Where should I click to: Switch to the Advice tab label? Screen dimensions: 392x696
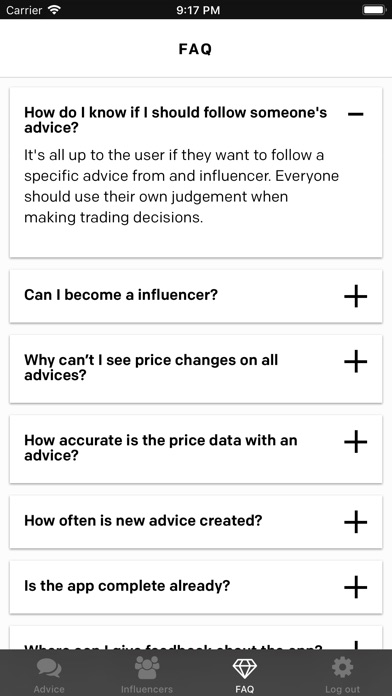tap(49, 689)
